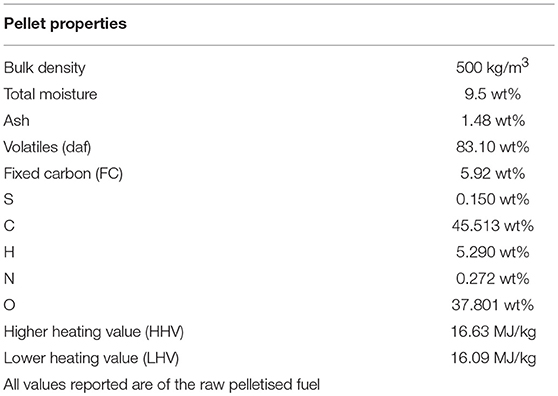Screen dimensions: 558x396
Task: Select the Lower heating value (LHV) label
Action: coord(91,358)
